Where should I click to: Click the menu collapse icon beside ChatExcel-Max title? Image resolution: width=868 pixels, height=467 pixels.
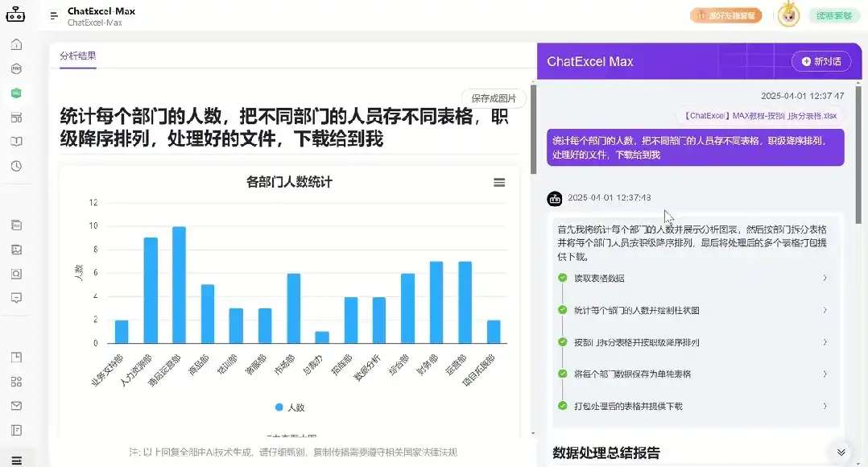[54, 16]
